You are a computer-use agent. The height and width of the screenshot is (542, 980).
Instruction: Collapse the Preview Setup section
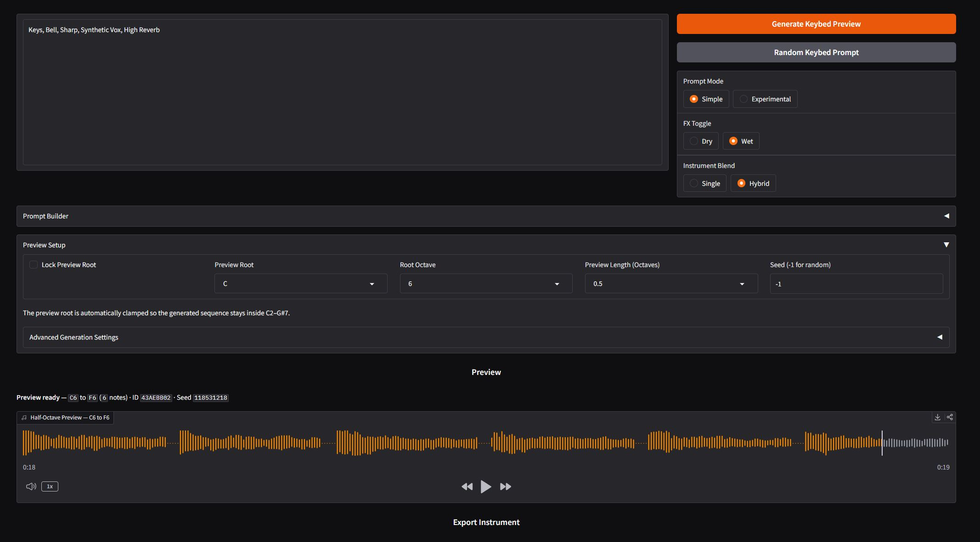click(486, 245)
